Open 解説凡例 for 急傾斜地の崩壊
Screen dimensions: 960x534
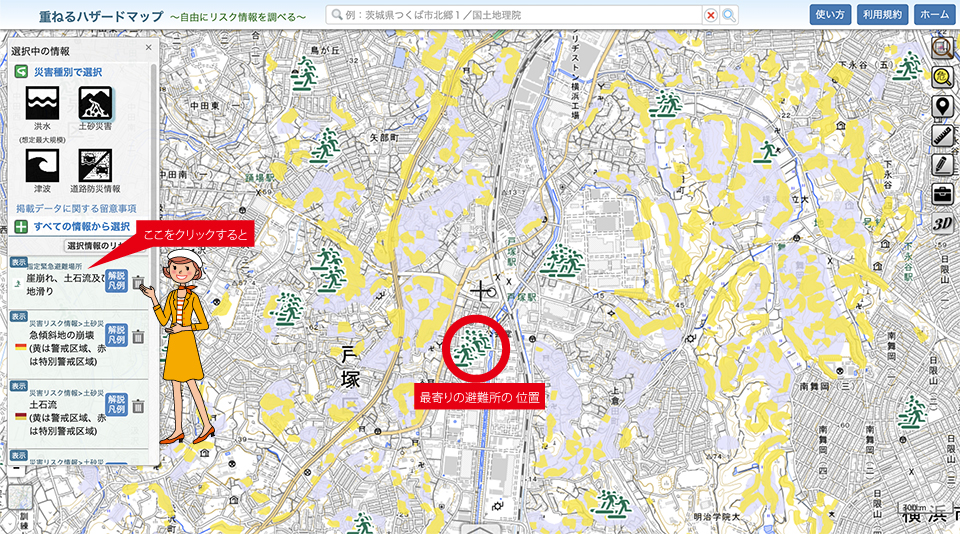point(116,335)
